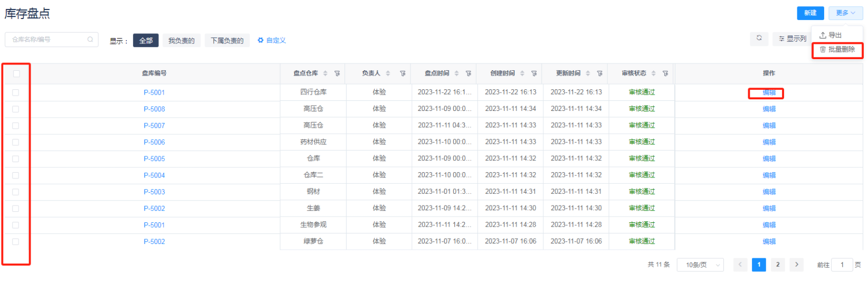Sort by the 更新时间 column arrows
868x300 pixels.
click(x=588, y=73)
